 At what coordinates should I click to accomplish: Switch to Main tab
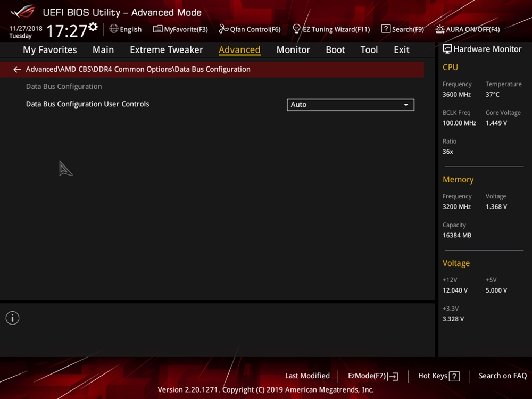[103, 50]
